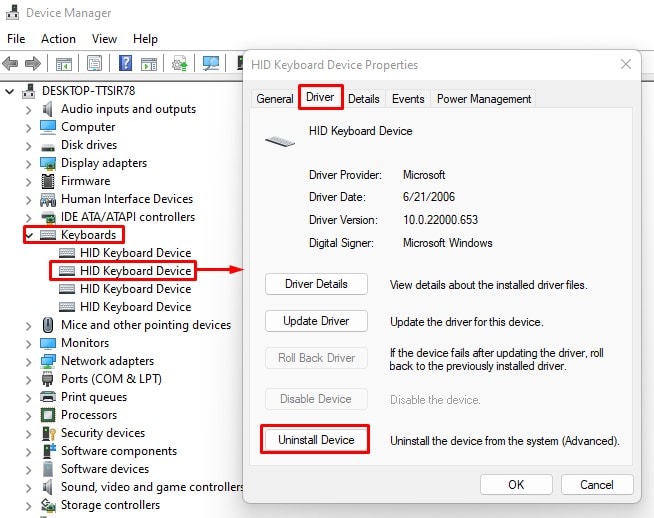Click the Update driver toolbar icon
Viewport: 654px width, 518px height.
pos(180,64)
